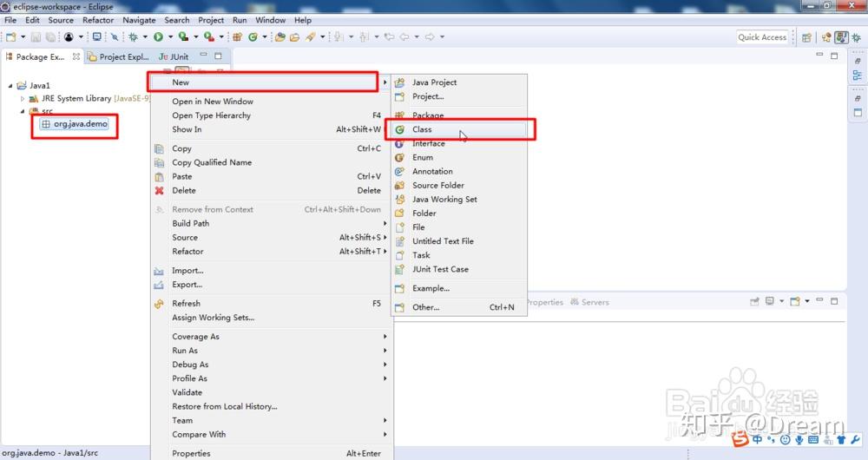Click the New Java Package toolbar icon

237,37
